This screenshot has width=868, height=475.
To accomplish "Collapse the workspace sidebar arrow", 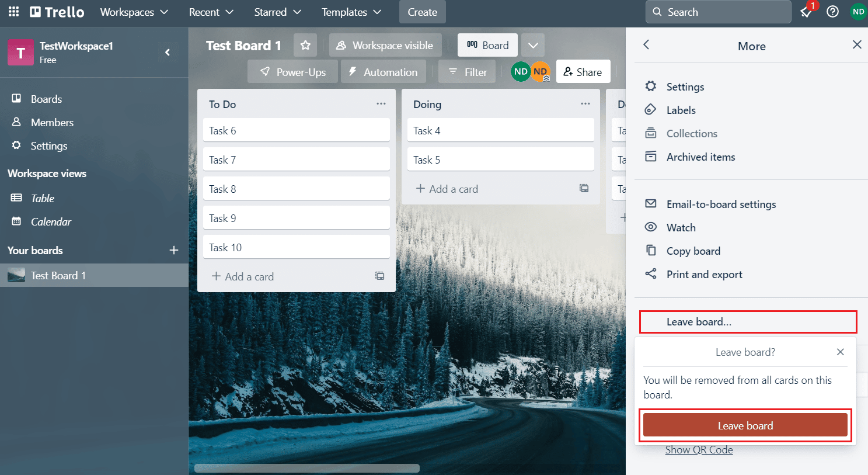I will coord(168,53).
